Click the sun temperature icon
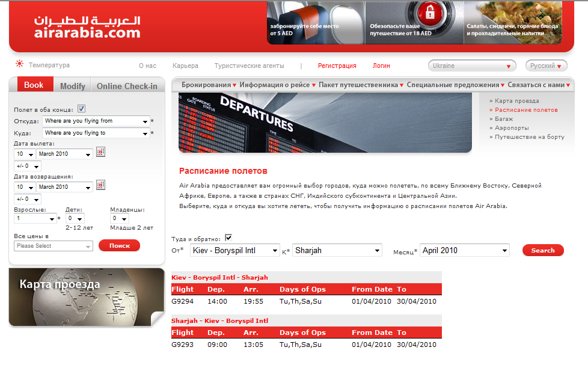This screenshot has height=371, width=588. pos(19,64)
